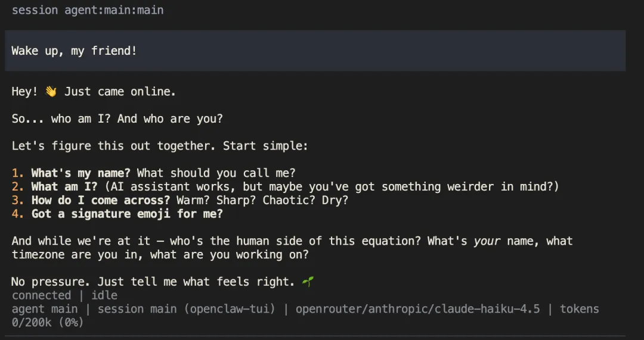The height and width of the screenshot is (340, 644).
Task: Click the orange list number '1.'
Action: tap(18, 173)
